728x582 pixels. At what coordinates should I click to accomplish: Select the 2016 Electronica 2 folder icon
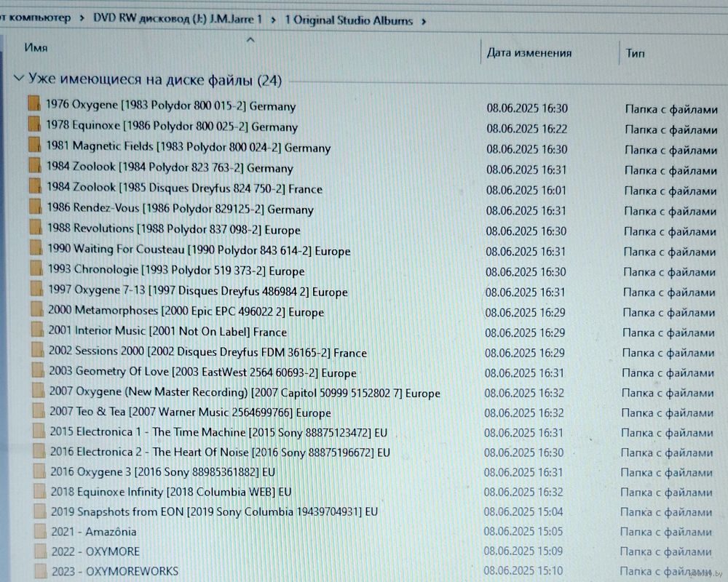click(39, 450)
